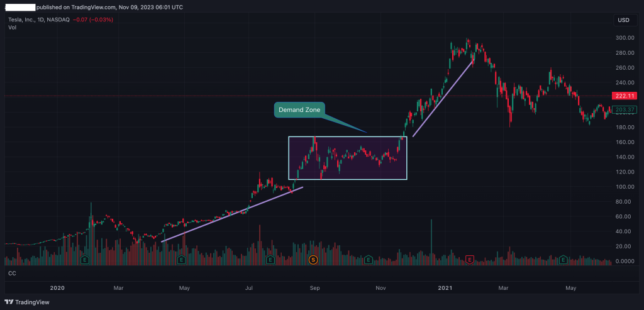Click the earnings marker between 2020 and Mar
Screen dimensions: 644x310
click(84, 259)
